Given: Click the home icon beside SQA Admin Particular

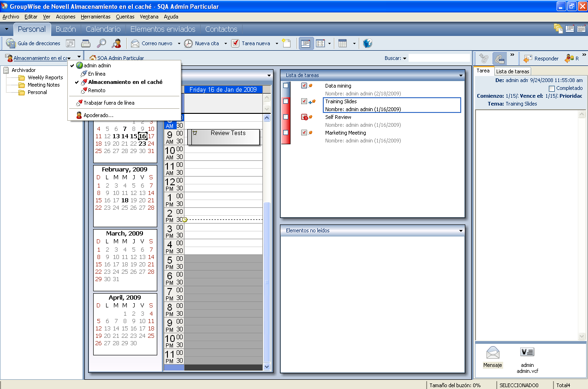Looking at the screenshot, I should 93,58.
